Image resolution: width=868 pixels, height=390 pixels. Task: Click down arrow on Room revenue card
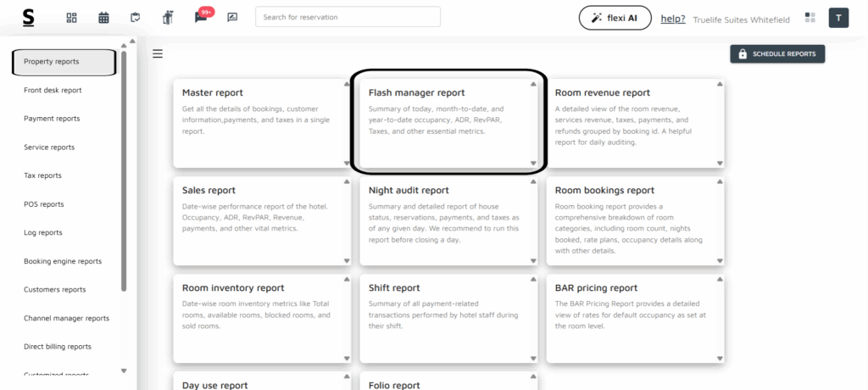(x=719, y=163)
